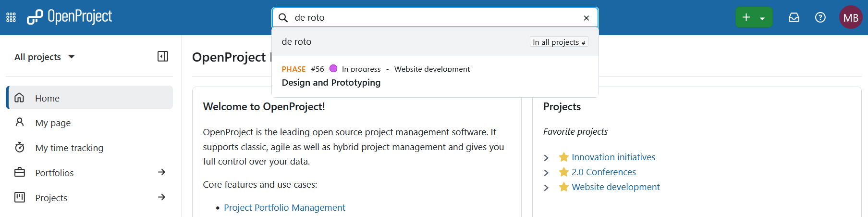Screen dimensions: 868x217
Task: Click the green plus create button
Action: pyautogui.click(x=746, y=17)
